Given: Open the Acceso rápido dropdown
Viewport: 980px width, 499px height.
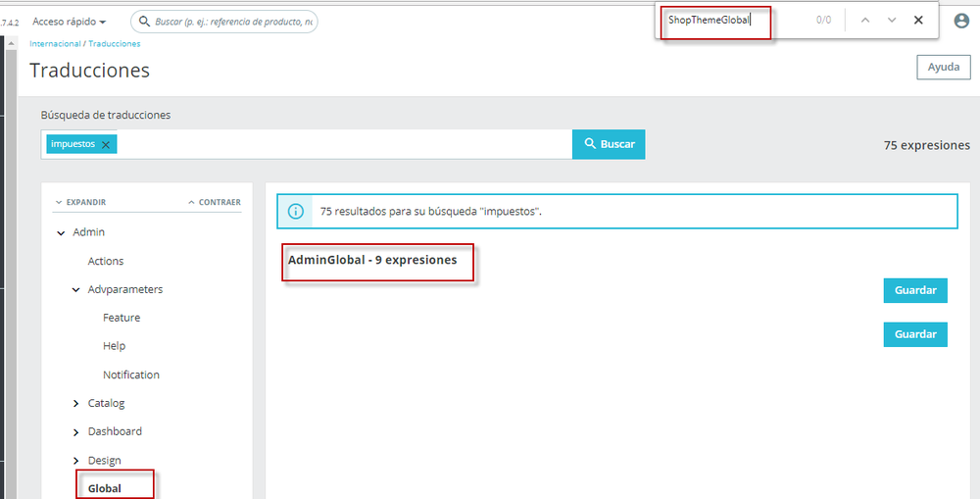Looking at the screenshot, I should [x=70, y=22].
